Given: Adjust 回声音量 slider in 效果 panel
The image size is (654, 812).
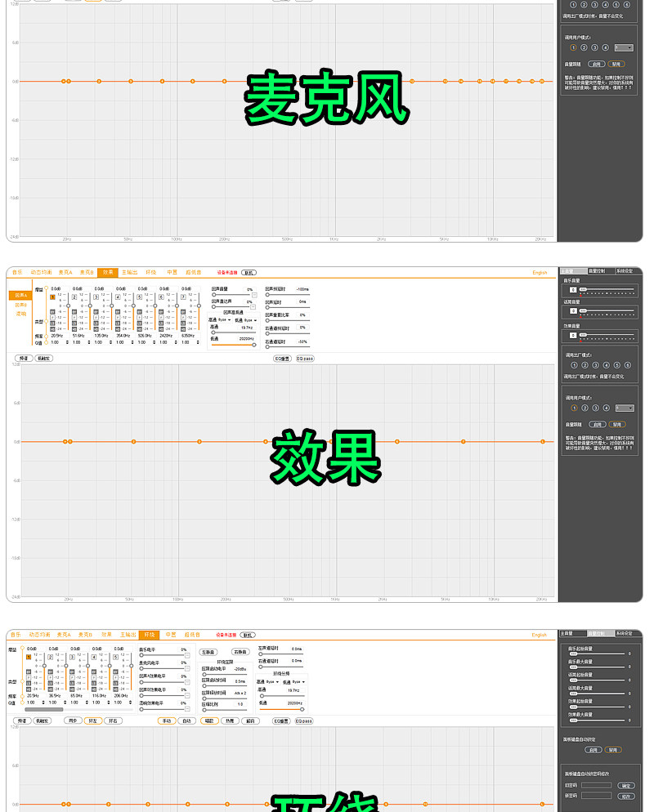Looking at the screenshot, I should pyautogui.click(x=233, y=295).
